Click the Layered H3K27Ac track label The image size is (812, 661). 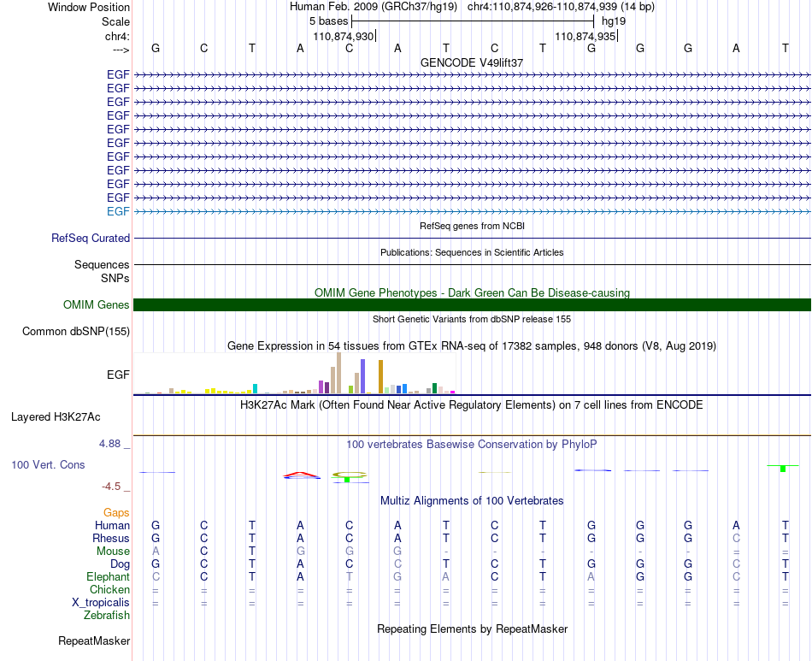coord(56,417)
